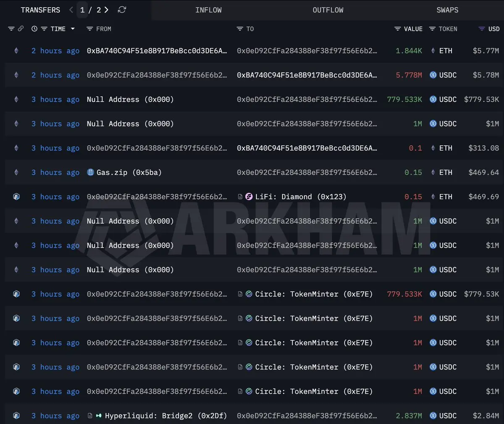Viewport: 504px width, 424px height.
Task: Switch to the INFLOW tab
Action: pyautogui.click(x=208, y=10)
